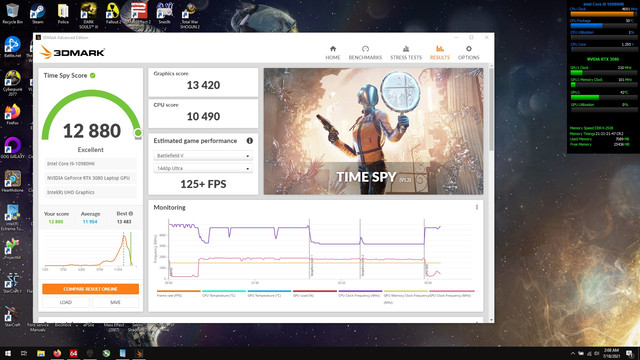Select the Recycle Bin desktop icon

click(13, 13)
